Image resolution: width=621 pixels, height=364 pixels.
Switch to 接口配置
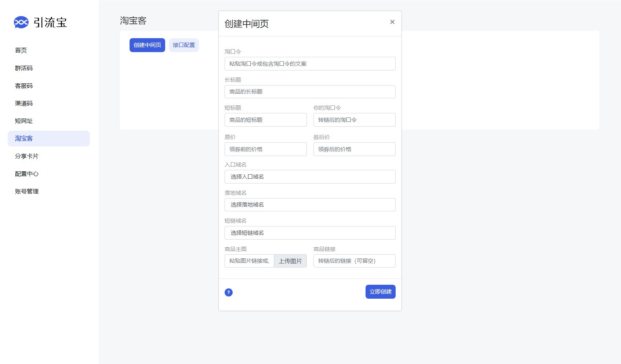point(184,45)
